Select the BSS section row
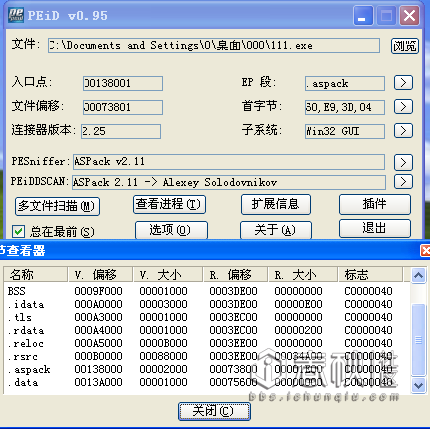The image size is (430, 429). pos(207,291)
